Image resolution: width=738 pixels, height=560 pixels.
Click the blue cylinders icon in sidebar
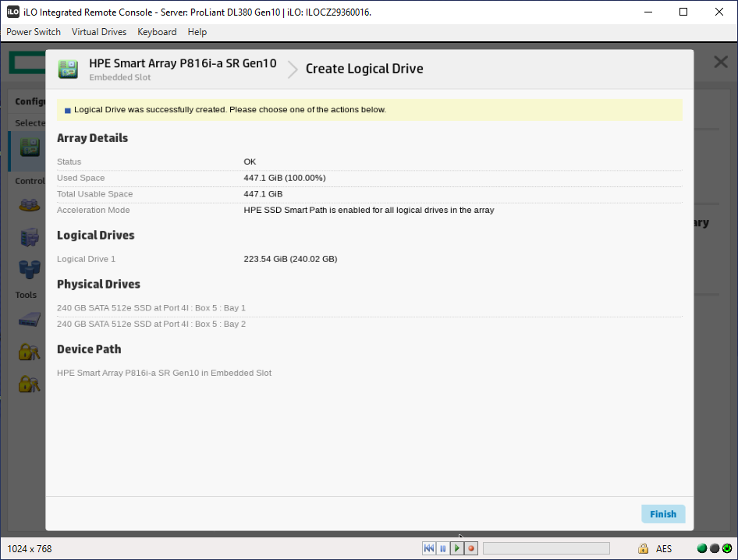[30, 269]
